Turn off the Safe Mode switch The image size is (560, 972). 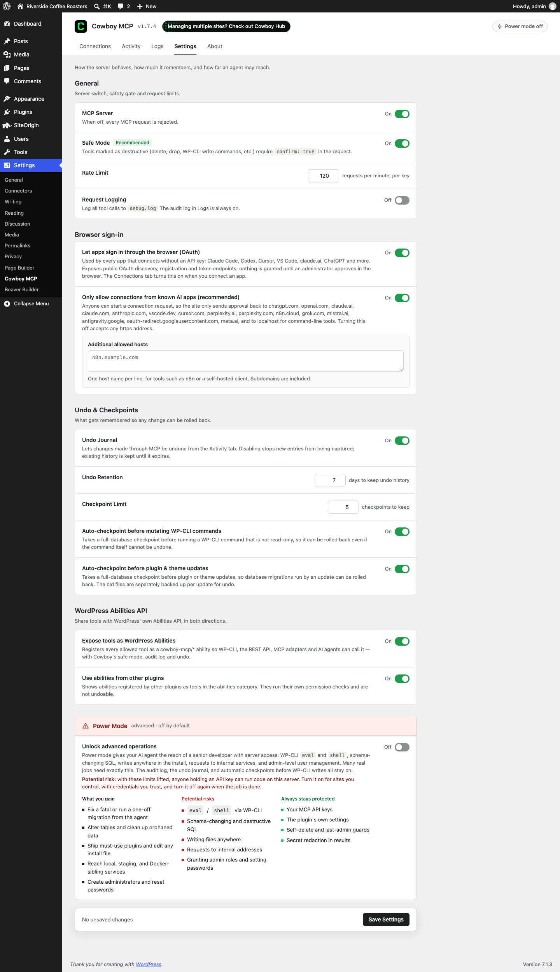(402, 144)
